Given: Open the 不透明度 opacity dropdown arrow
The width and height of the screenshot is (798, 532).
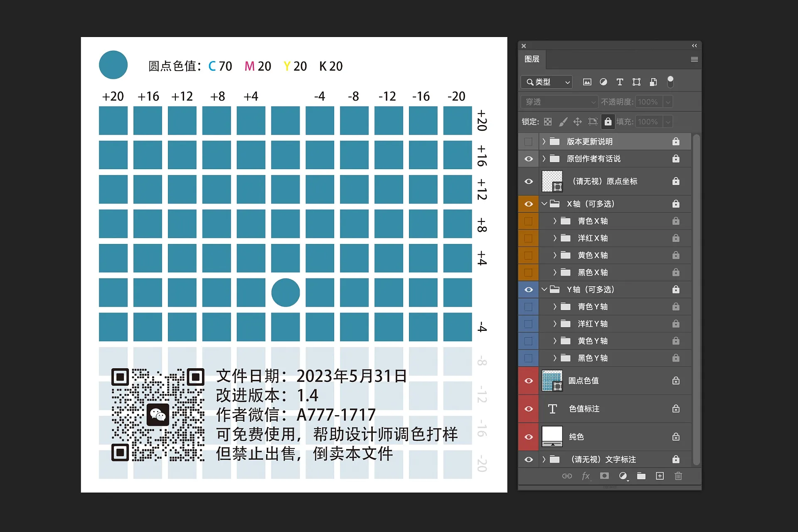Looking at the screenshot, I should click(668, 102).
